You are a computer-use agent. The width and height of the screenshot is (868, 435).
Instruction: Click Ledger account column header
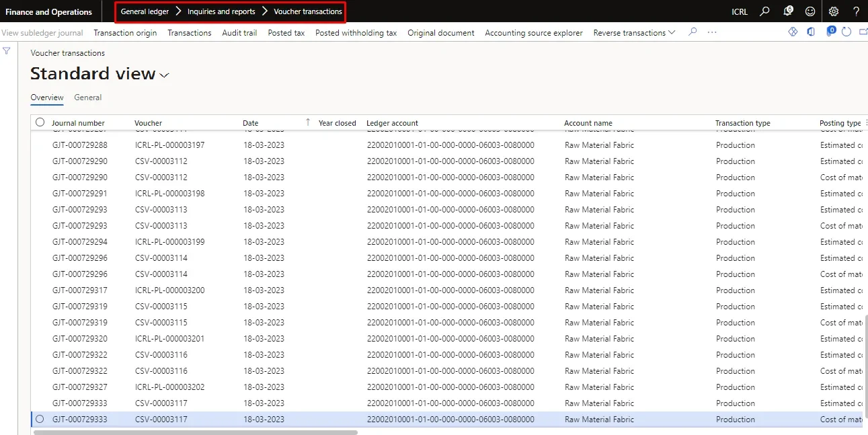(392, 123)
